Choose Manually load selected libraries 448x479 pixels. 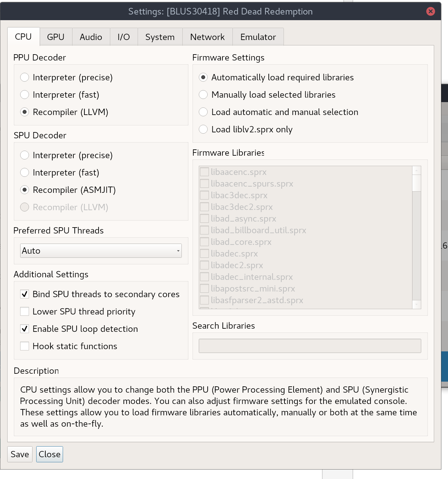267,95
